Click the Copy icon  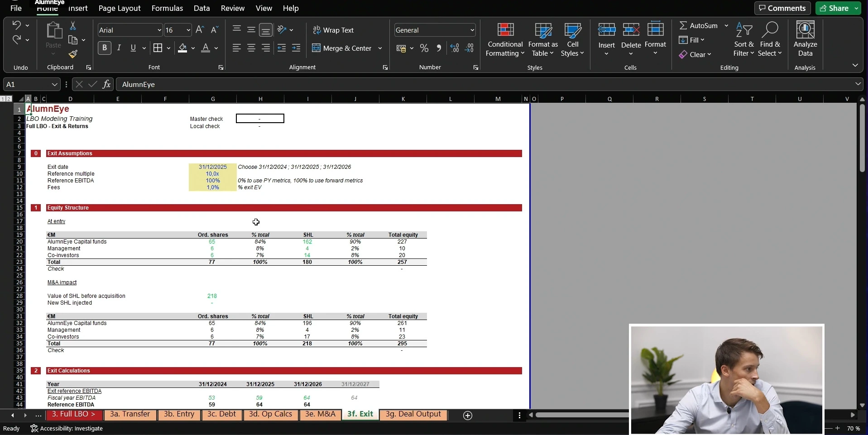point(73,40)
